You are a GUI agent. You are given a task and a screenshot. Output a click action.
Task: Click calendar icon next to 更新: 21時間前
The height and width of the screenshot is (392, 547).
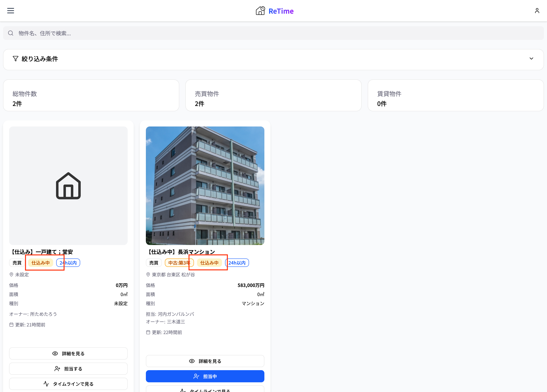(11, 325)
